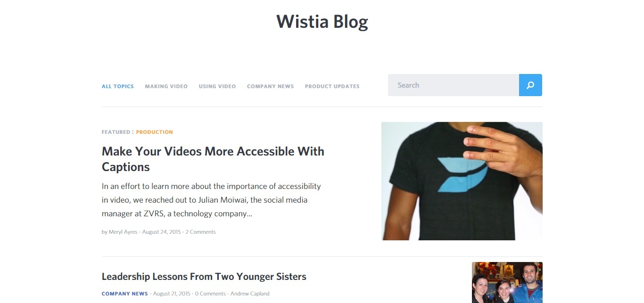Open the featured t-shirt thumbnail image
The width and height of the screenshot is (644, 303).
point(462,181)
